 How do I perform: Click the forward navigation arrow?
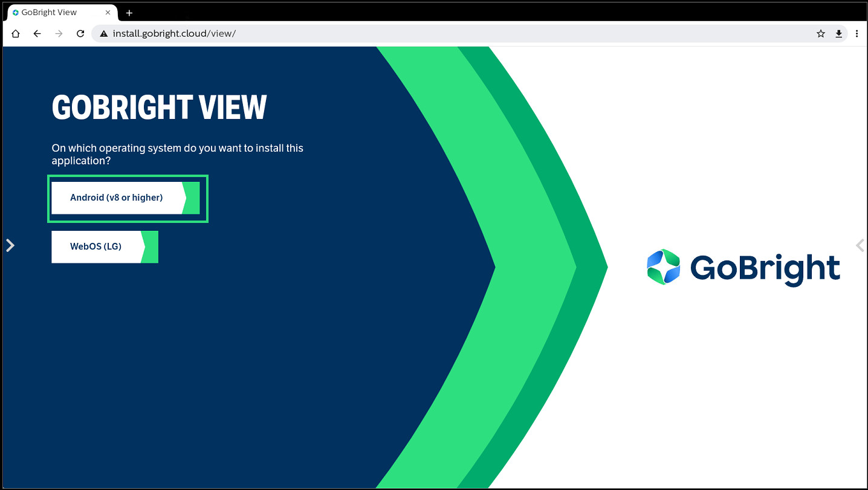[x=59, y=34]
